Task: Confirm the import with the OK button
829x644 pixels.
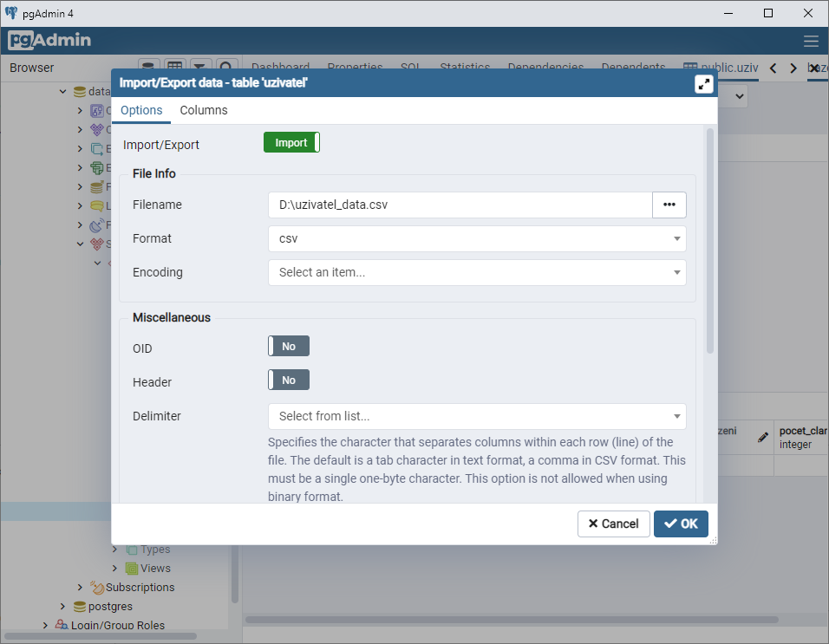Action: pyautogui.click(x=681, y=524)
